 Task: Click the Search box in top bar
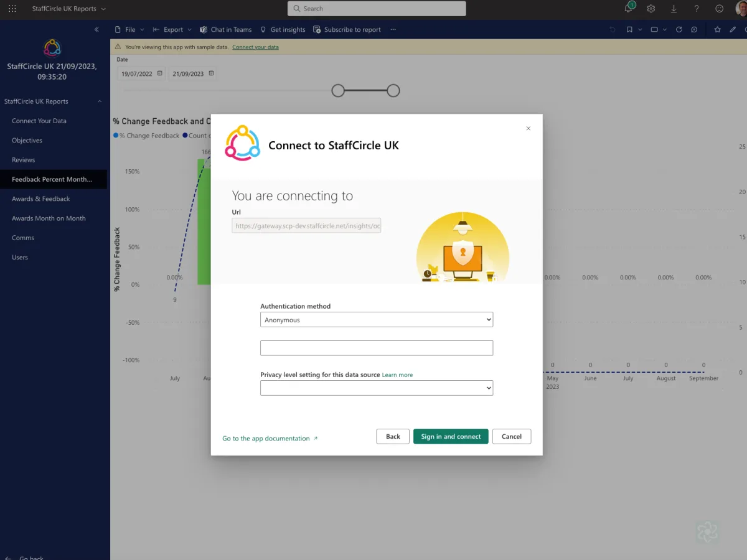click(377, 9)
